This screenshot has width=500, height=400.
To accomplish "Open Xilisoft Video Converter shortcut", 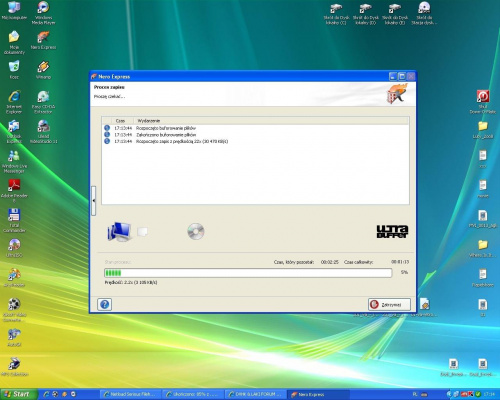I will [14, 310].
